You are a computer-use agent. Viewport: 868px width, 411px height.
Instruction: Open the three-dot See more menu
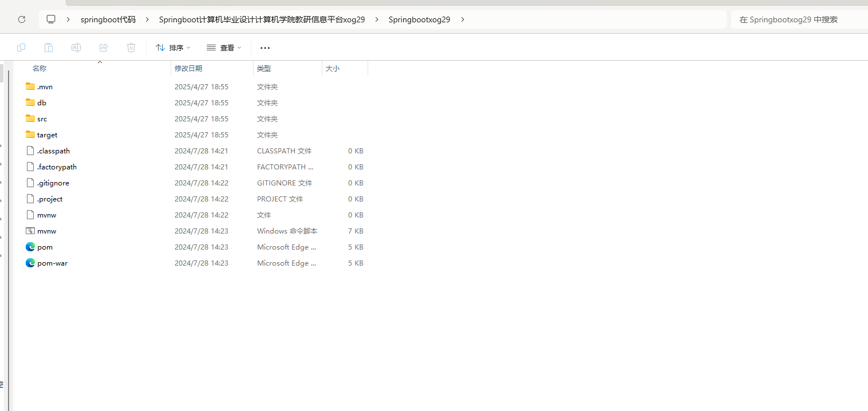(x=265, y=48)
